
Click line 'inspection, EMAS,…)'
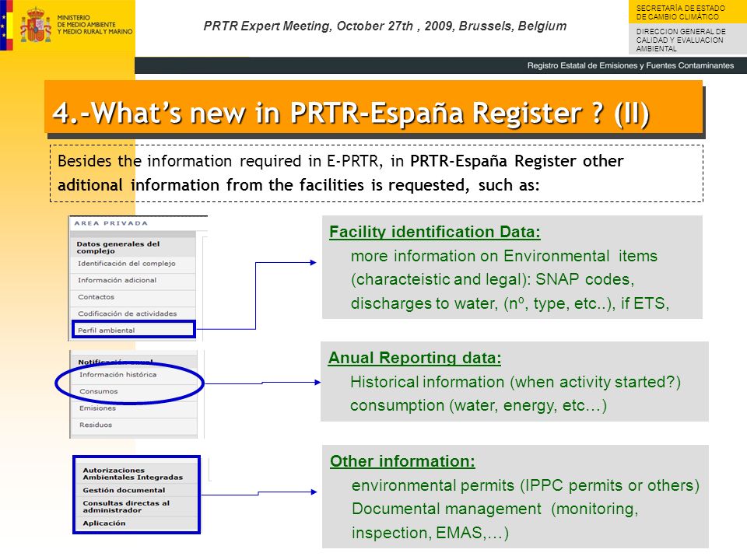(x=430, y=532)
